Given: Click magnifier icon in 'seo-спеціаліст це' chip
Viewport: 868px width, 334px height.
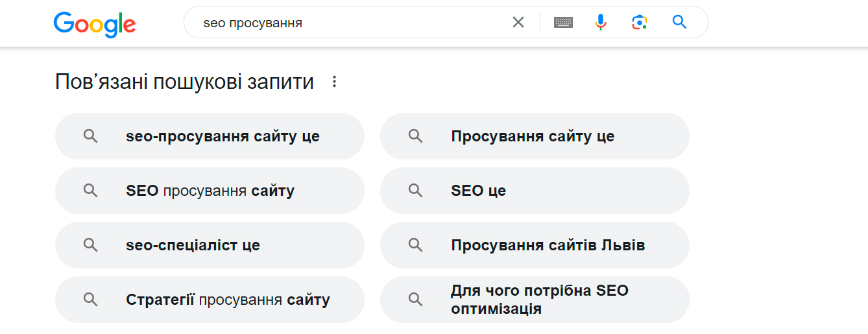Looking at the screenshot, I should click(x=90, y=245).
